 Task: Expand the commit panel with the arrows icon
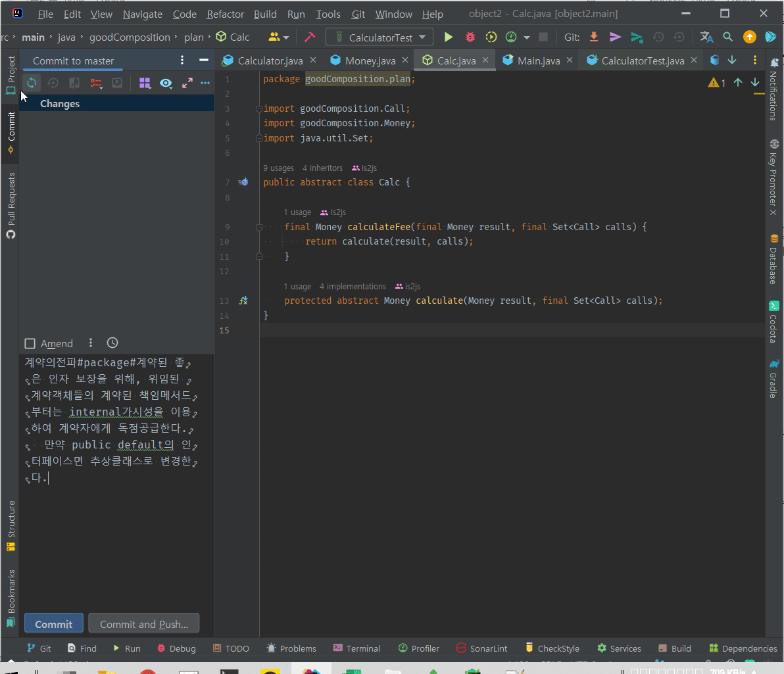point(187,83)
